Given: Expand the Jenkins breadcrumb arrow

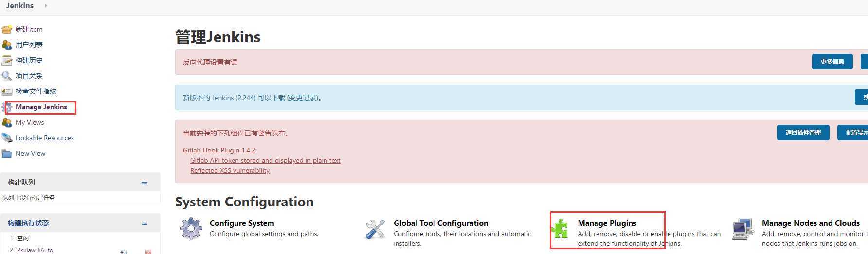Looking at the screenshot, I should [x=46, y=6].
